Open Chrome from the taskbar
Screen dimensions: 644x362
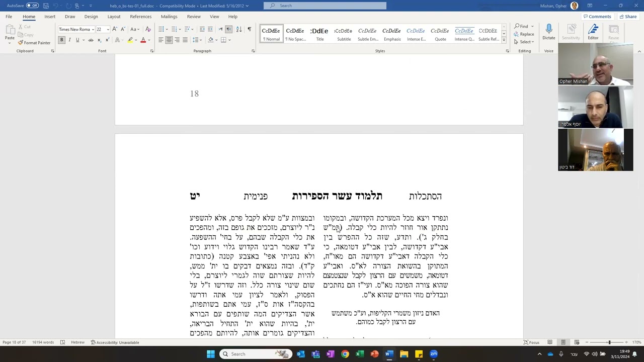coord(345,354)
